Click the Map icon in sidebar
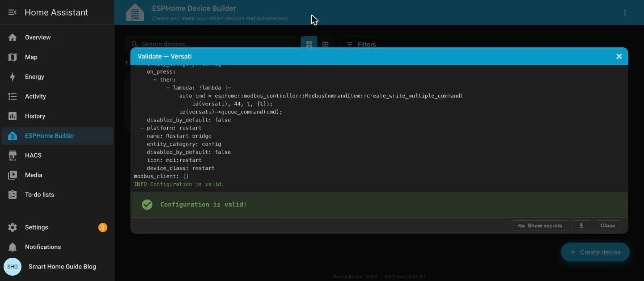The width and height of the screenshot is (644, 281). [13, 57]
